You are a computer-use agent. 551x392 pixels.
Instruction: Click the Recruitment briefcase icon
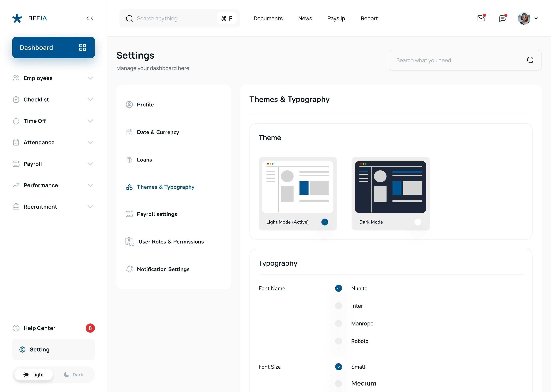pos(16,207)
